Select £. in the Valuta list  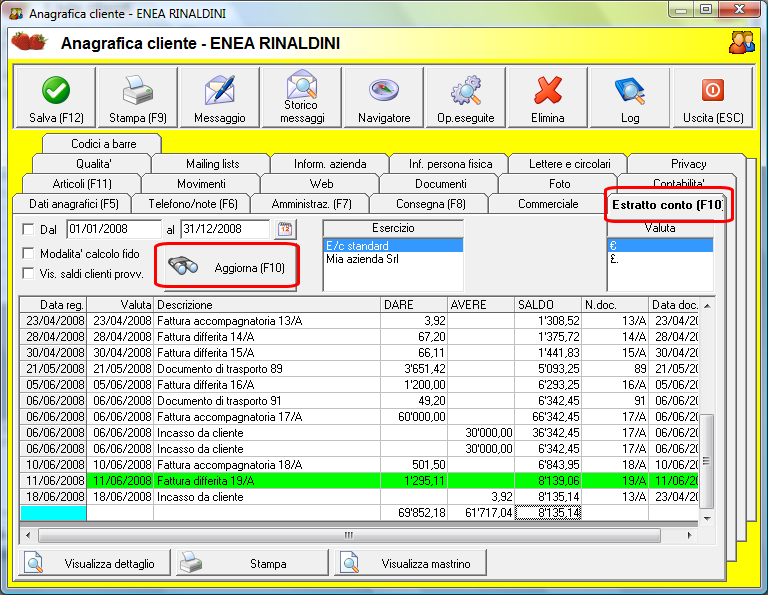tap(660, 259)
